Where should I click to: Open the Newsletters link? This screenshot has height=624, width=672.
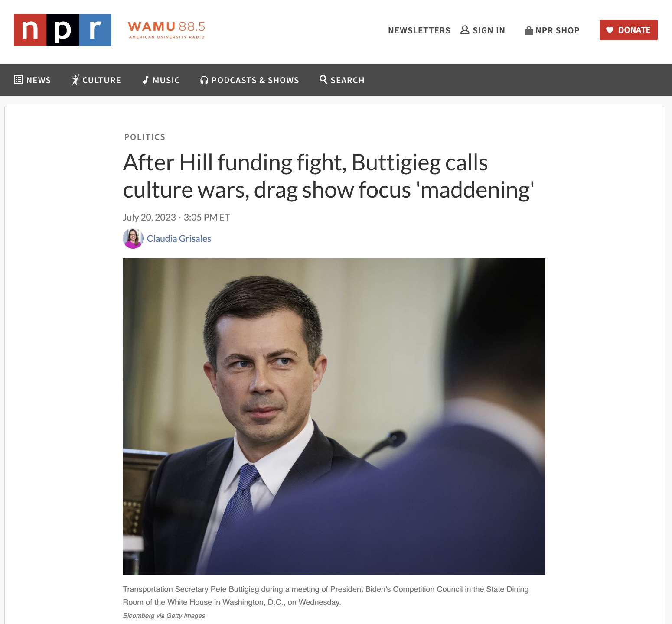click(x=419, y=30)
